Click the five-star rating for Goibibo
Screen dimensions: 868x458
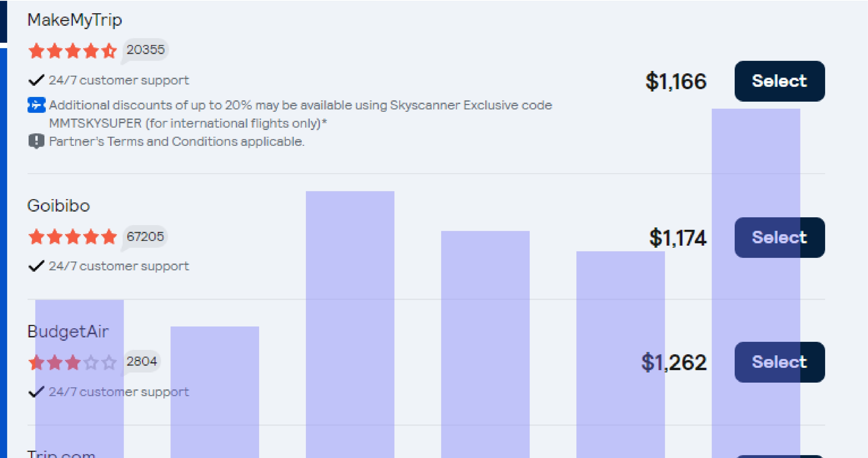(x=73, y=237)
